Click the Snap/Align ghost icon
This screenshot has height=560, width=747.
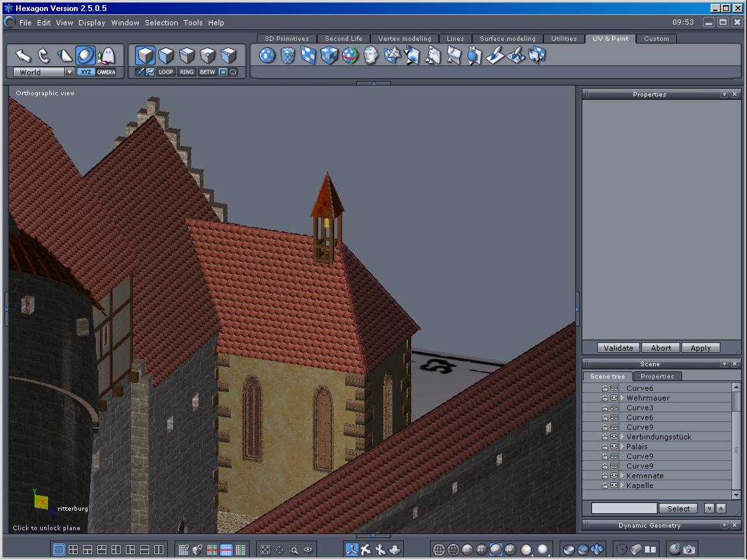[x=107, y=56]
